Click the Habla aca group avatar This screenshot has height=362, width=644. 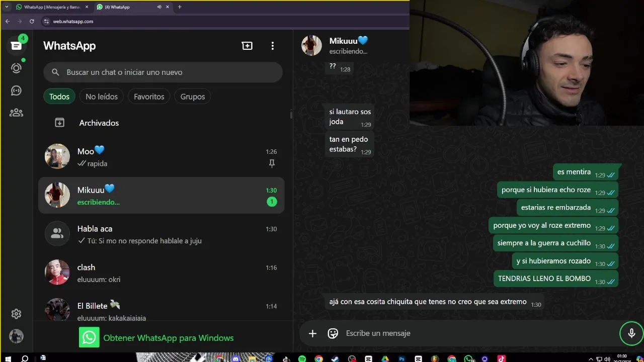click(57, 234)
